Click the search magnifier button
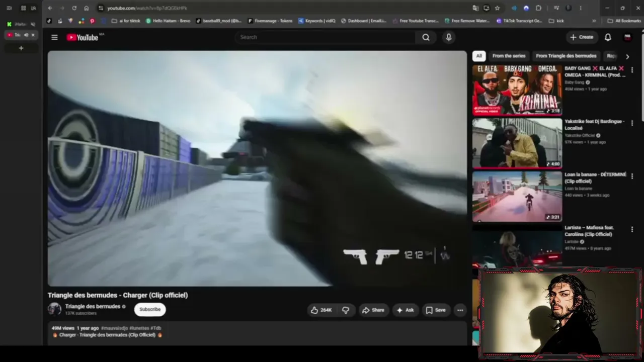The image size is (644, 362). (426, 37)
